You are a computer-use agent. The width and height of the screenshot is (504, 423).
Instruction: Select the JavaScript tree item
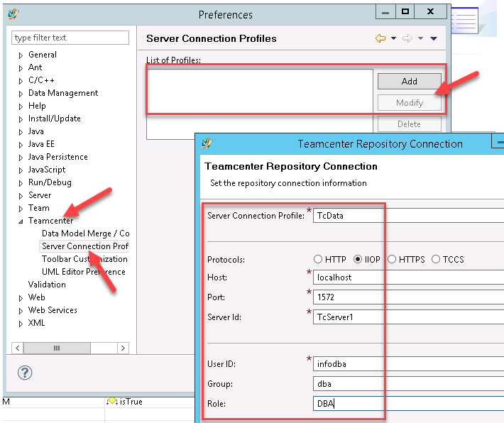point(47,170)
